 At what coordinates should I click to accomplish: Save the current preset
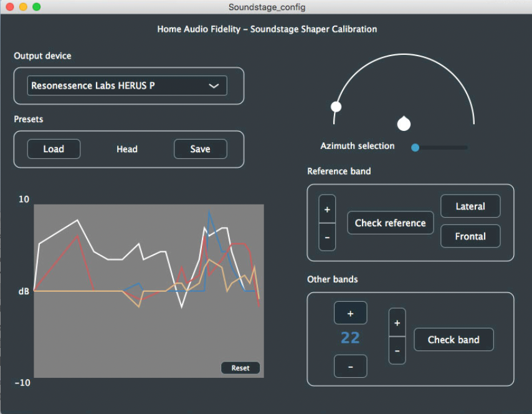click(200, 149)
